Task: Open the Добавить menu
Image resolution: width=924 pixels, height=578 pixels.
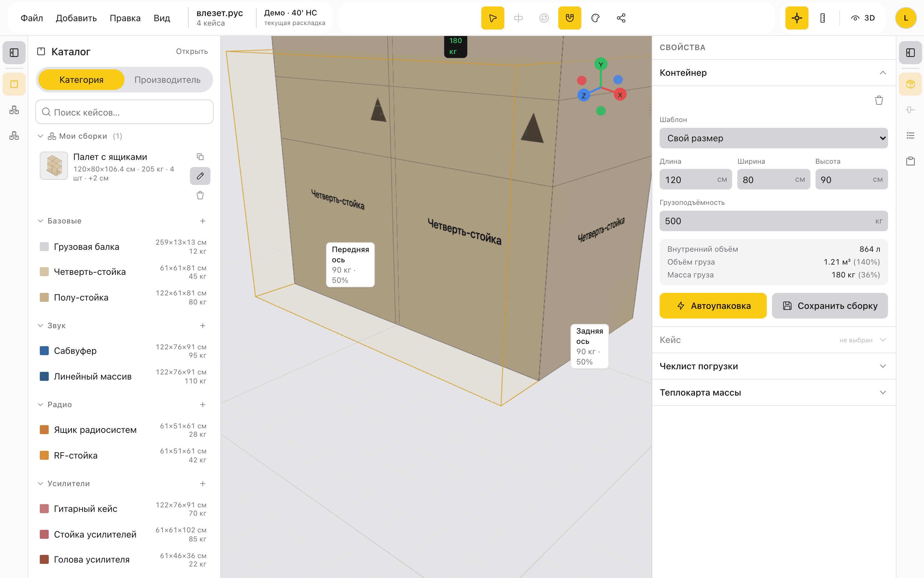Action: tap(76, 18)
